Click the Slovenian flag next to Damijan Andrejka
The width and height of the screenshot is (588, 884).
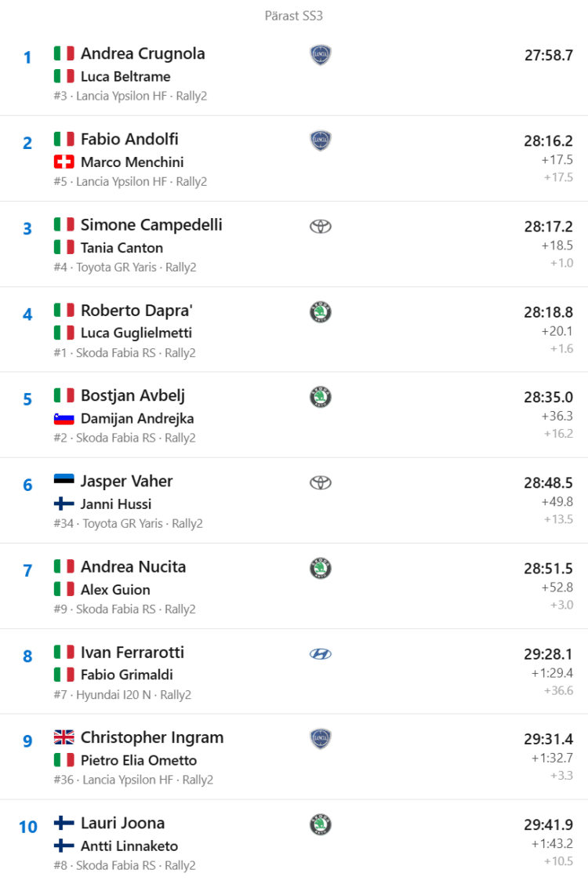click(64, 419)
